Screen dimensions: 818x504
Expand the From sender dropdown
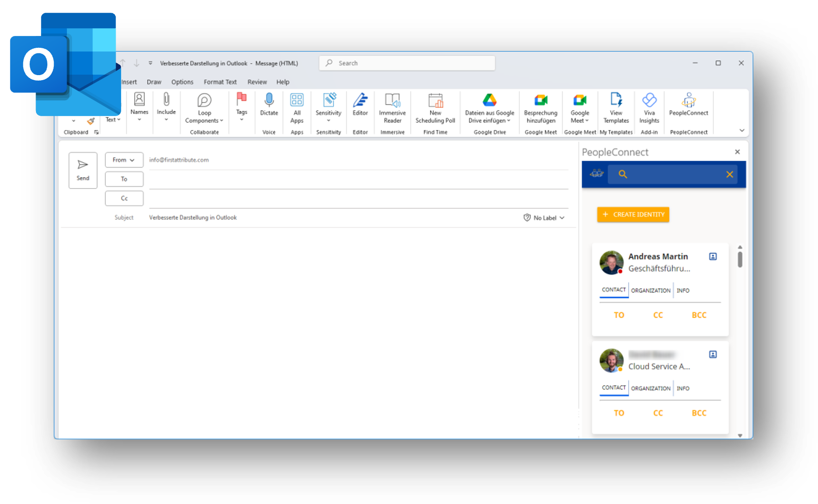tap(124, 160)
